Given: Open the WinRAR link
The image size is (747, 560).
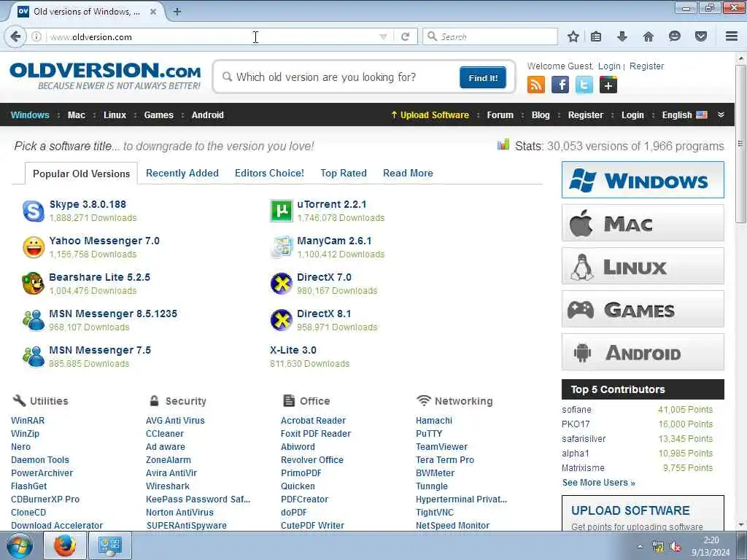Looking at the screenshot, I should [28, 421].
